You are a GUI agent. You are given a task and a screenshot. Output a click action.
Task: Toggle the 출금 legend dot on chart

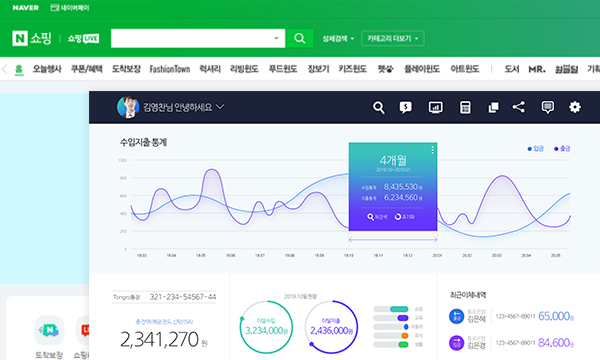pos(556,149)
